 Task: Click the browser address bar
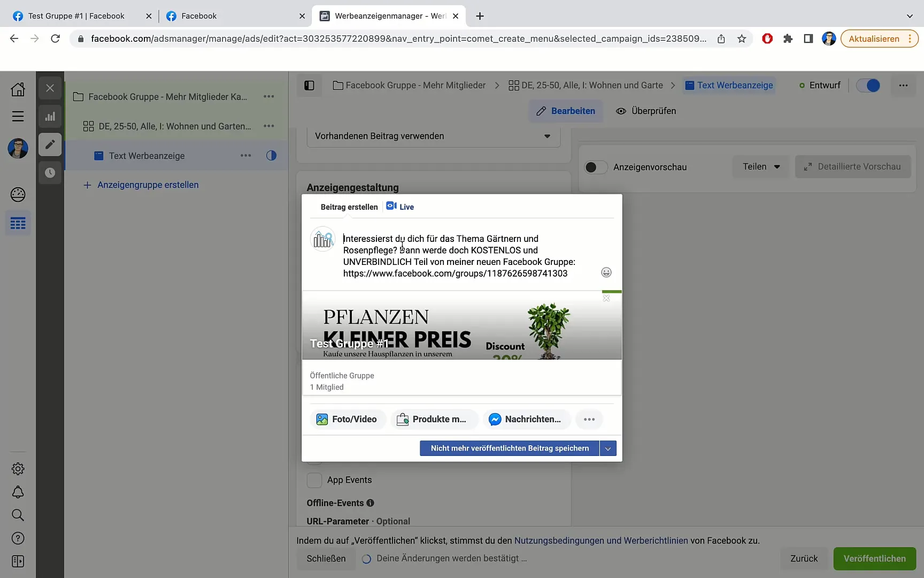coord(398,39)
